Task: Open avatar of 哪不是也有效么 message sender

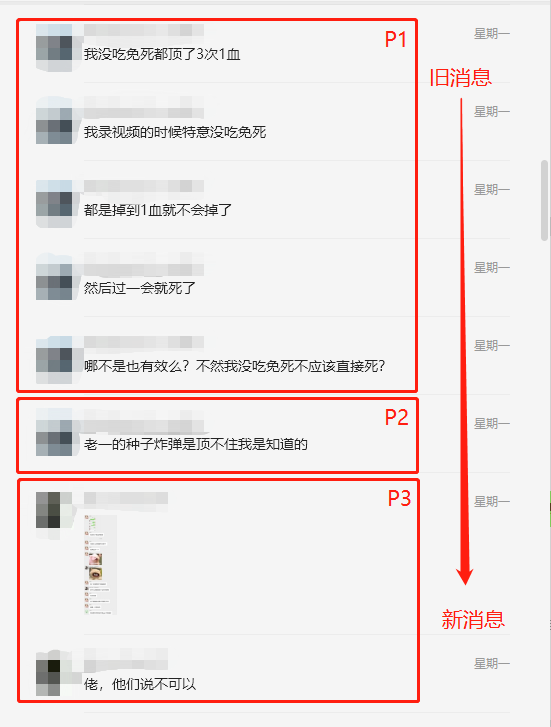Action: (54, 360)
